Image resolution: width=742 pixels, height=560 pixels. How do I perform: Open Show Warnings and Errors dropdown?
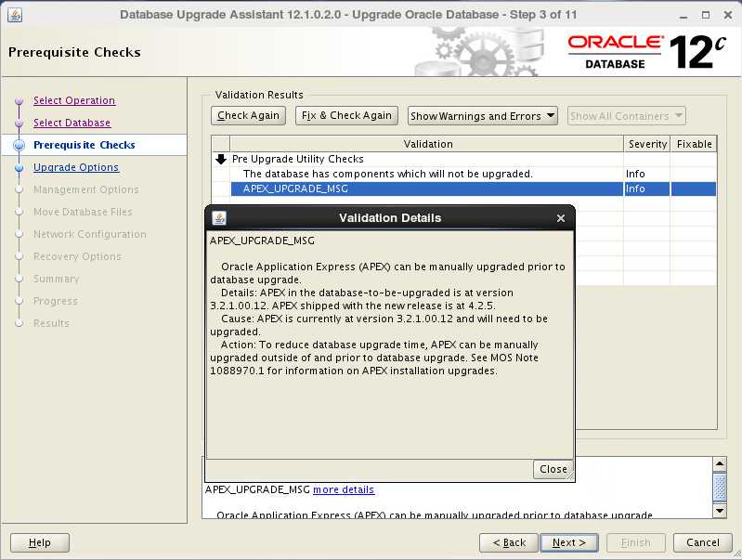(x=483, y=116)
